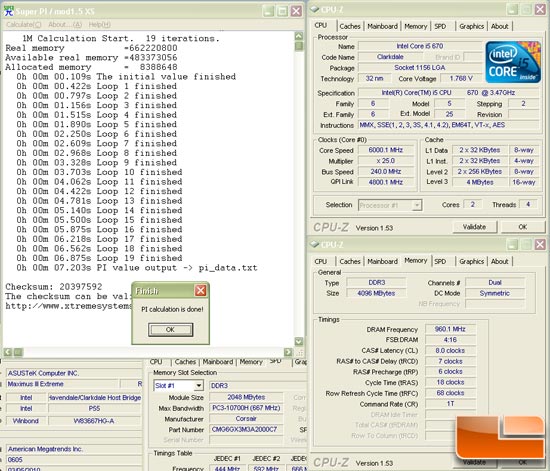The image size is (550, 471).
Task: Click the vertical scrollbar thumb in Super PI
Action: [x=299, y=46]
